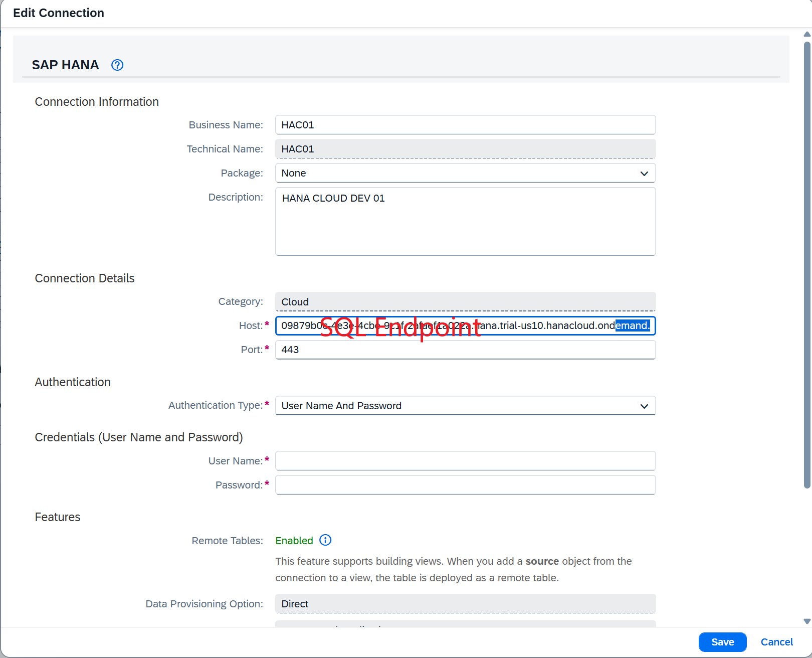Show Remote Tables info icon

pyautogui.click(x=325, y=540)
